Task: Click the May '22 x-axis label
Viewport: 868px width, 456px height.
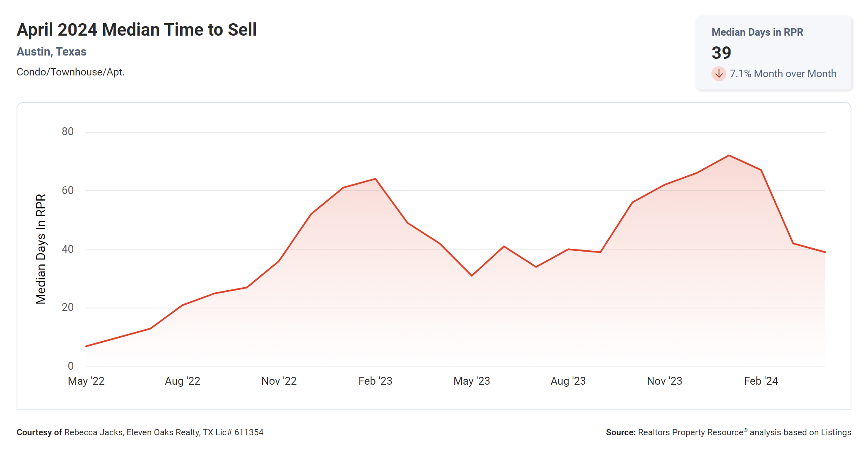Action: point(86,381)
